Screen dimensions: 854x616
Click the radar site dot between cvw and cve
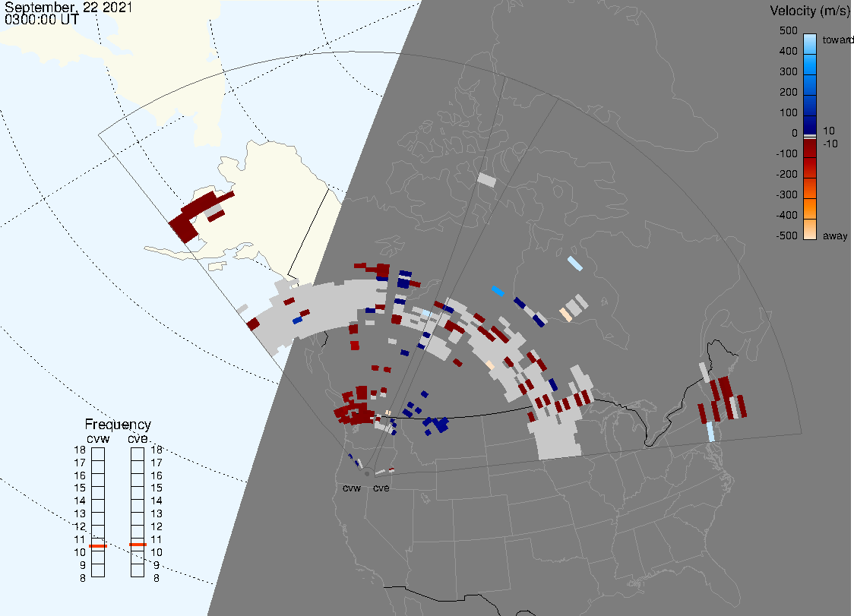(367, 474)
